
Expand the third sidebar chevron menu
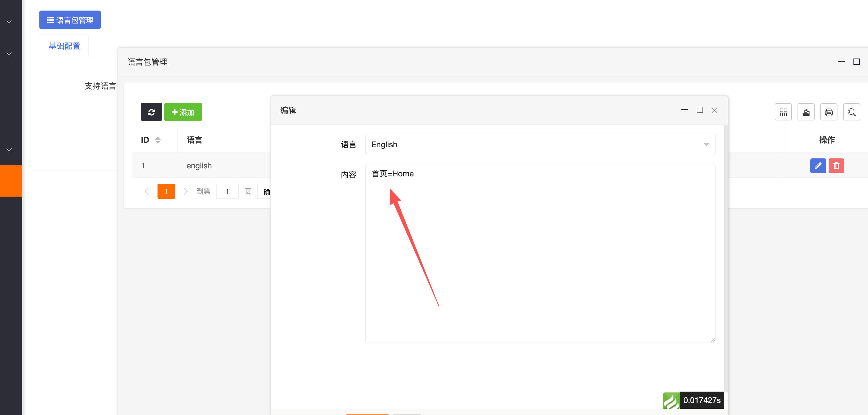coord(9,150)
